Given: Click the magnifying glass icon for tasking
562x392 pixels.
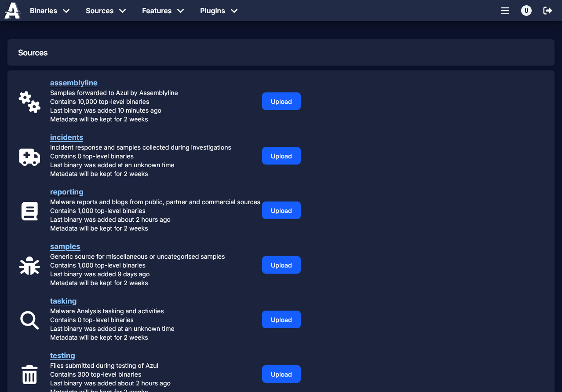Looking at the screenshot, I should (29, 320).
